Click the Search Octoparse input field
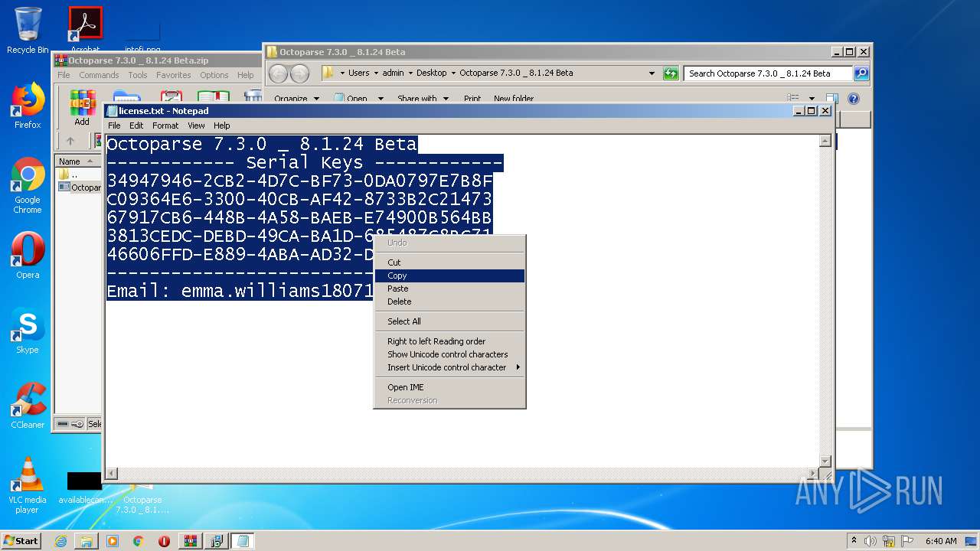Image resolution: width=980 pixels, height=551 pixels. tap(768, 73)
